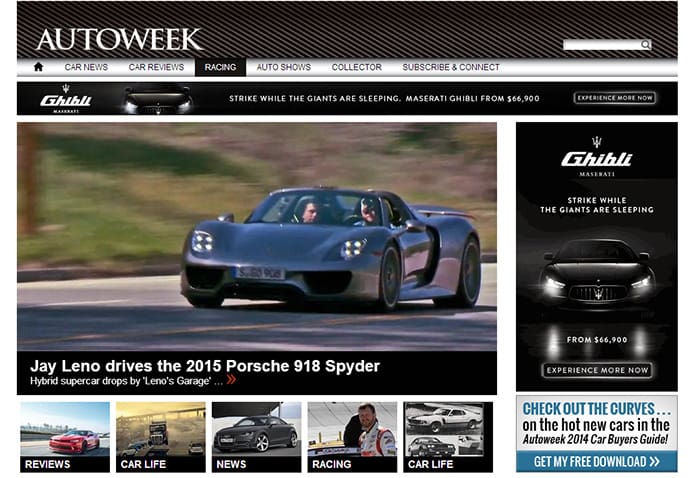This screenshot has width=694, height=478.
Task: Click Get My Free Download button
Action: (x=597, y=462)
